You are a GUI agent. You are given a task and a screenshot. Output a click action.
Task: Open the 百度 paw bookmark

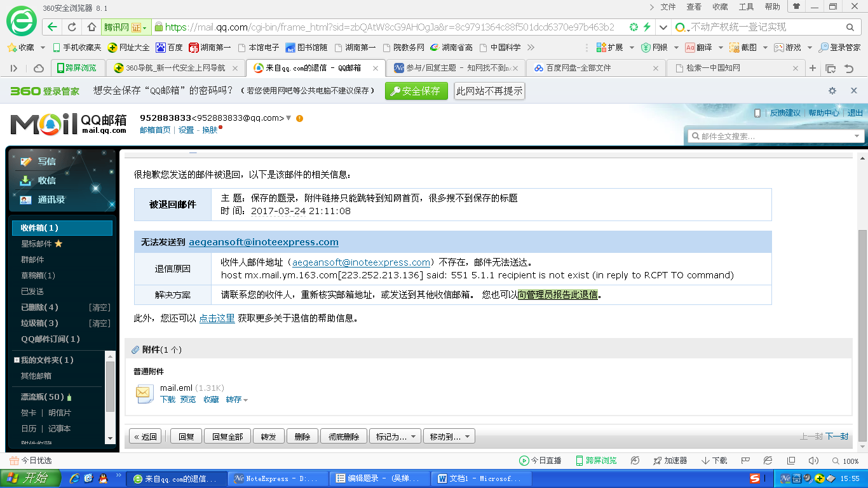[x=169, y=47]
